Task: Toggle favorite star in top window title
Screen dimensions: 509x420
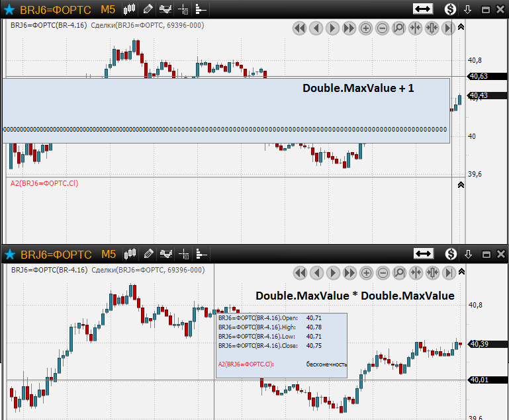Action: point(9,9)
